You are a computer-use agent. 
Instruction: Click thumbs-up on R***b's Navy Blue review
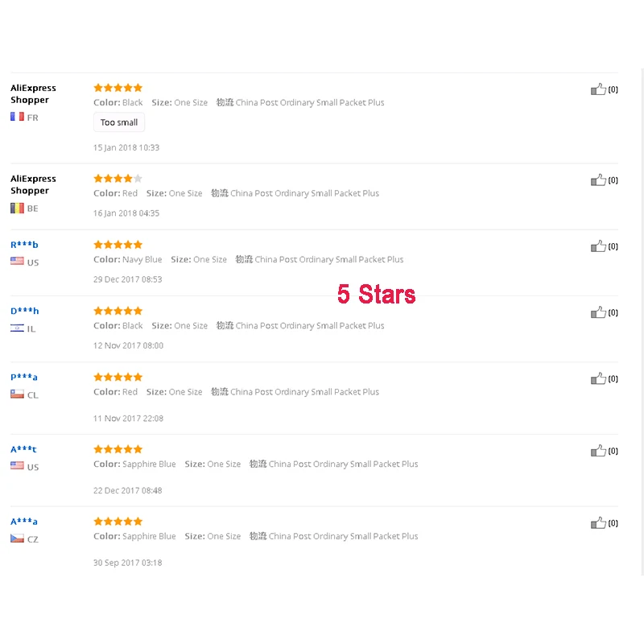click(598, 246)
